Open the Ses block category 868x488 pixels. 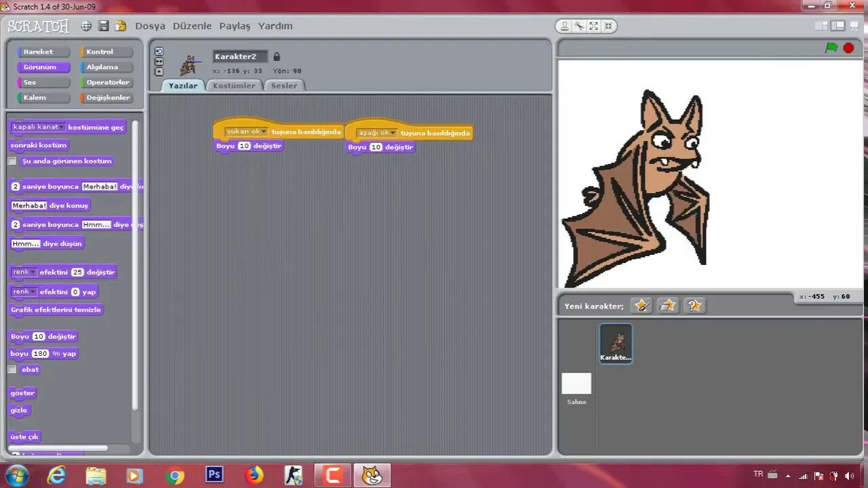[43, 82]
